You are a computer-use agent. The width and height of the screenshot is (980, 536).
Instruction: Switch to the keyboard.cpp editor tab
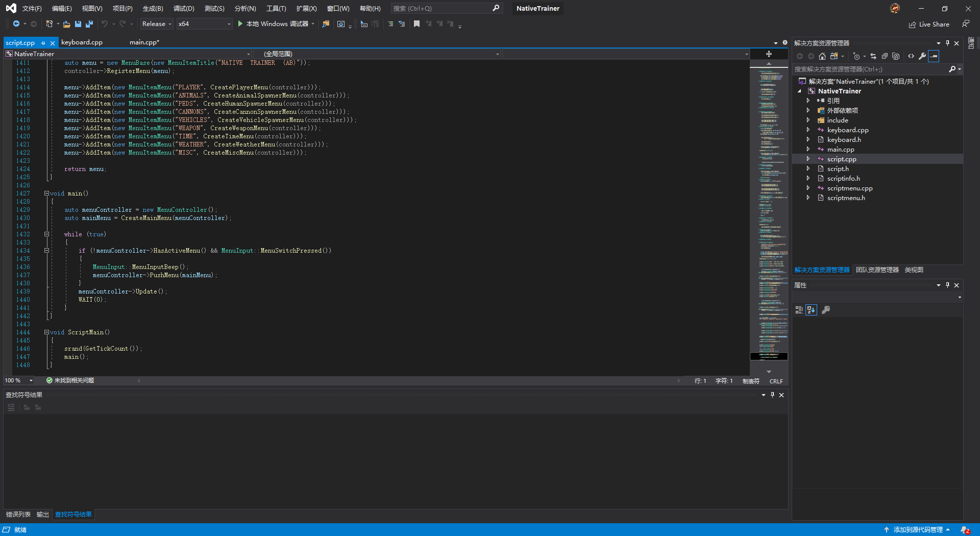tap(82, 42)
